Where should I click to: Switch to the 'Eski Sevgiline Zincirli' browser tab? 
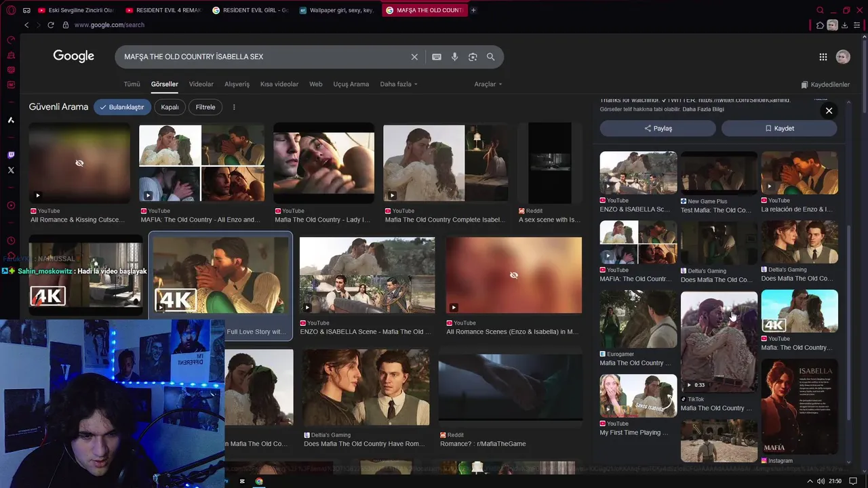76,10
